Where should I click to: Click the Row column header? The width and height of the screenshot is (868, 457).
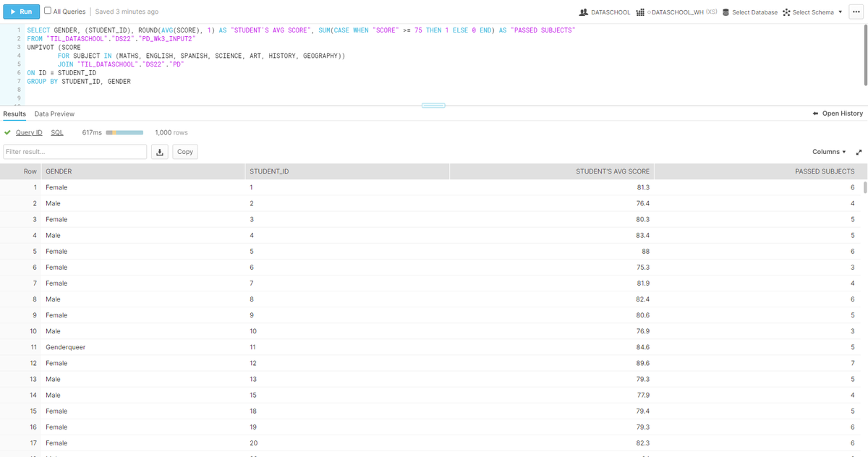[x=21, y=171]
